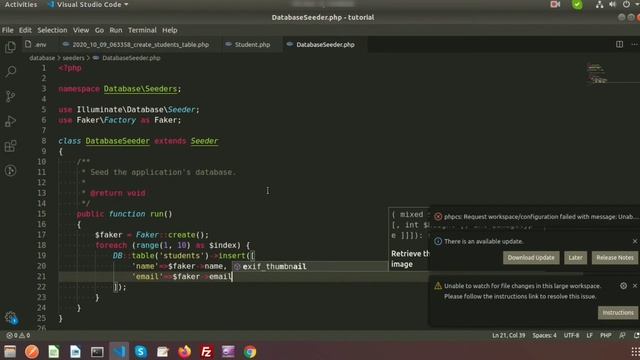
Task: Change language mode via PHP status
Action: click(x=605, y=335)
